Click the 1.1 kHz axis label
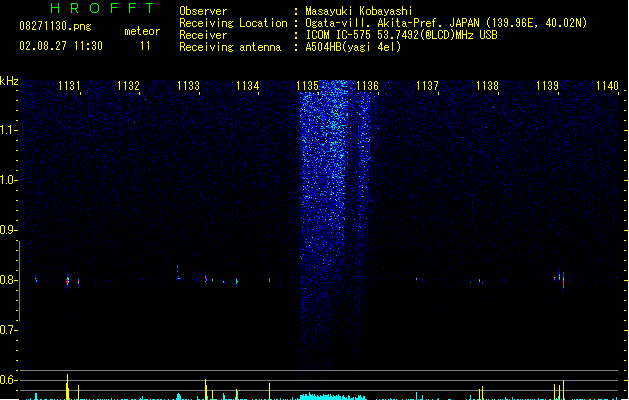This screenshot has width=629, height=400. 8,130
